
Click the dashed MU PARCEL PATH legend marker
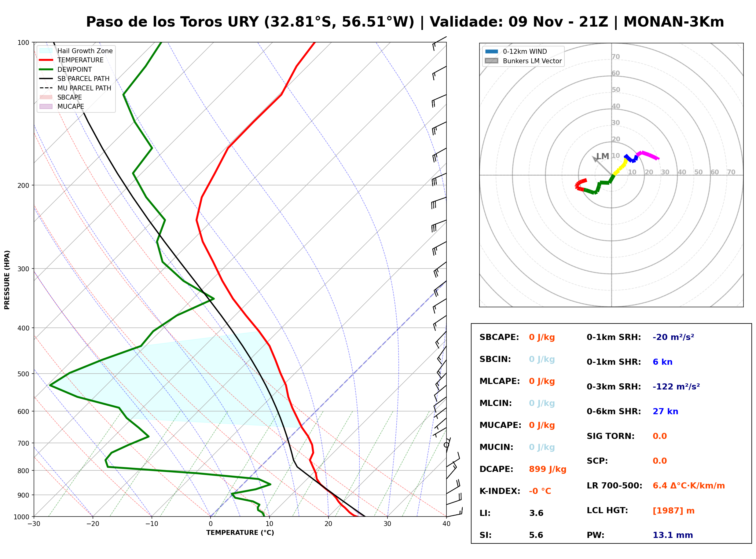(46, 88)
